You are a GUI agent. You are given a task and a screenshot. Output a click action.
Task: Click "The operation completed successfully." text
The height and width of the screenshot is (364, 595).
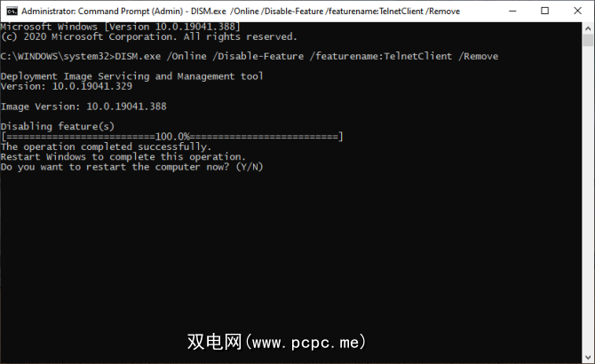(107, 146)
